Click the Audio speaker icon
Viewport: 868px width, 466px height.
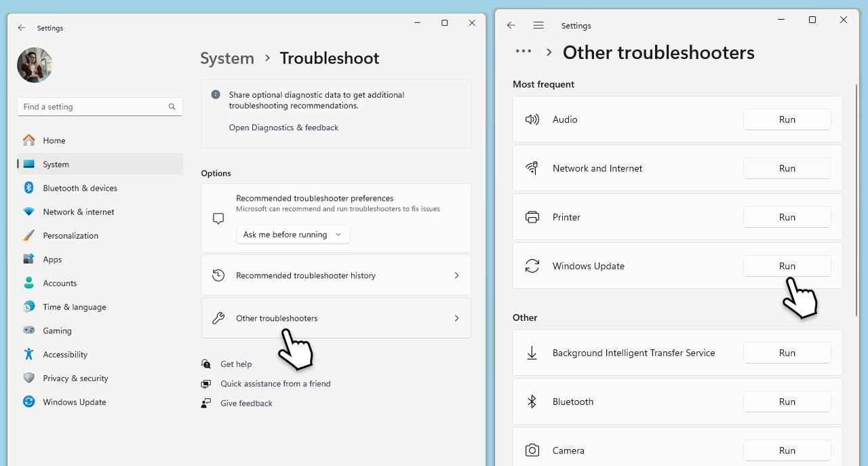[532, 119]
